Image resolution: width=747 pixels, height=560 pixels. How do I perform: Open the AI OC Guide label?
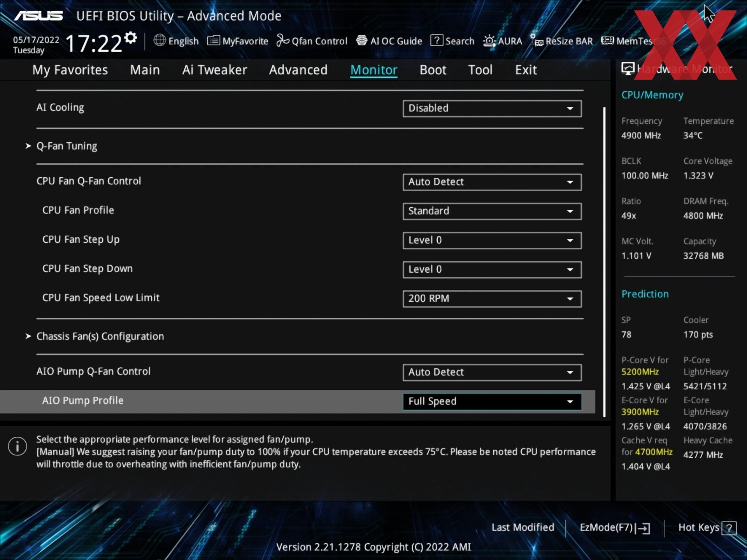coord(396,41)
